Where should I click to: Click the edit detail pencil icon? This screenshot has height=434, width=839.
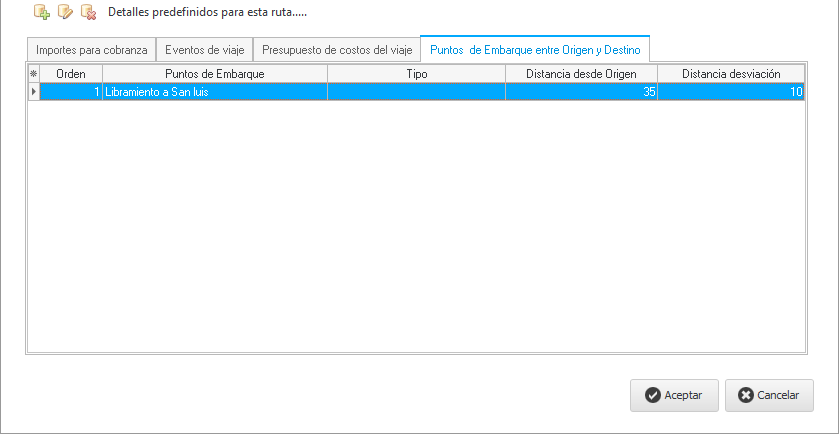tap(65, 13)
